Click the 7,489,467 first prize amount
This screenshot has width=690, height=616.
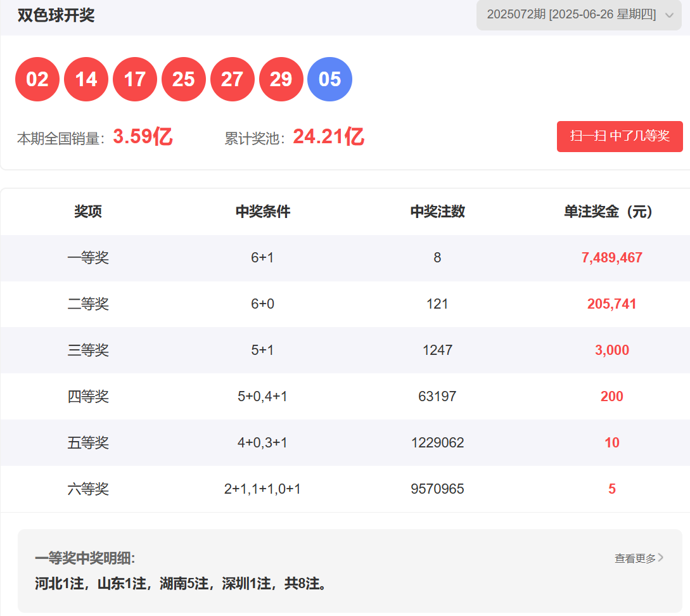point(611,258)
